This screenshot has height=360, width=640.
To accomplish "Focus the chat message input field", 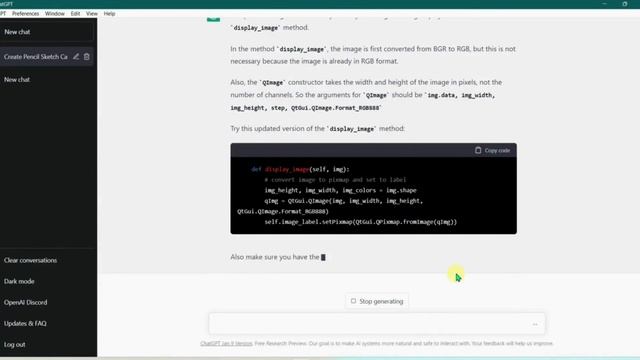I will tap(377, 324).
